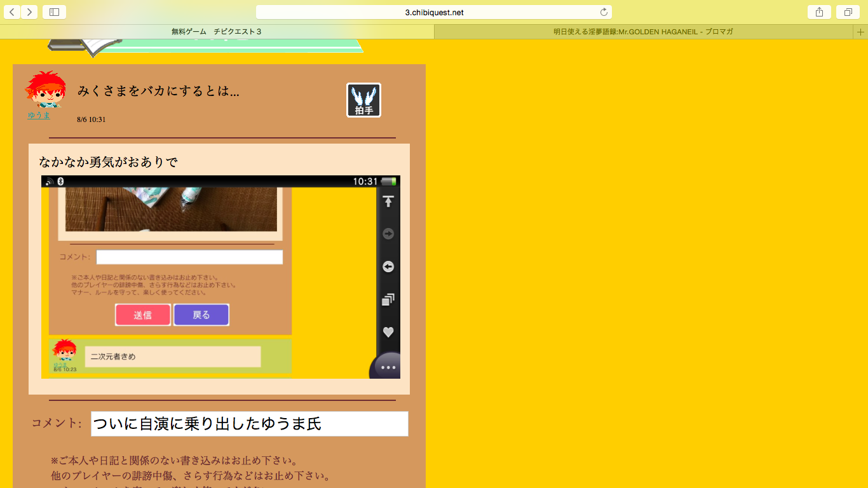Click the 送信 button in the screenshot
This screenshot has width=868, height=488.
coord(143,315)
